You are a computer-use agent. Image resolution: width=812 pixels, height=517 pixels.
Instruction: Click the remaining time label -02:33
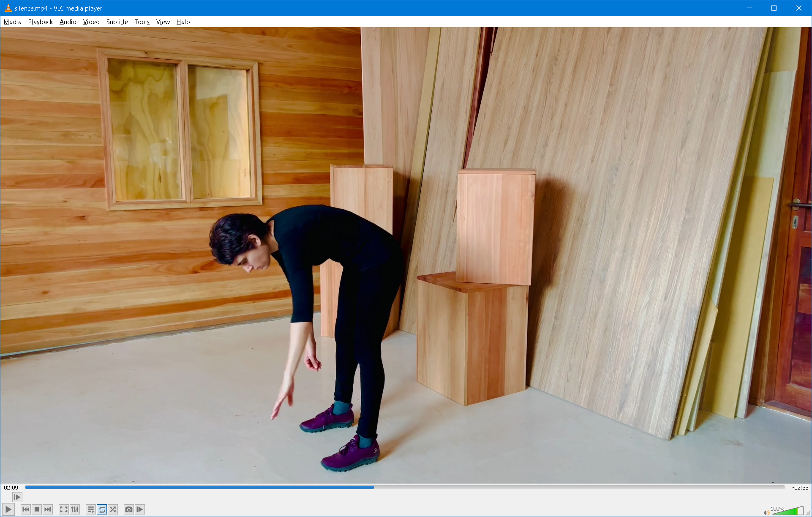pyautogui.click(x=800, y=487)
